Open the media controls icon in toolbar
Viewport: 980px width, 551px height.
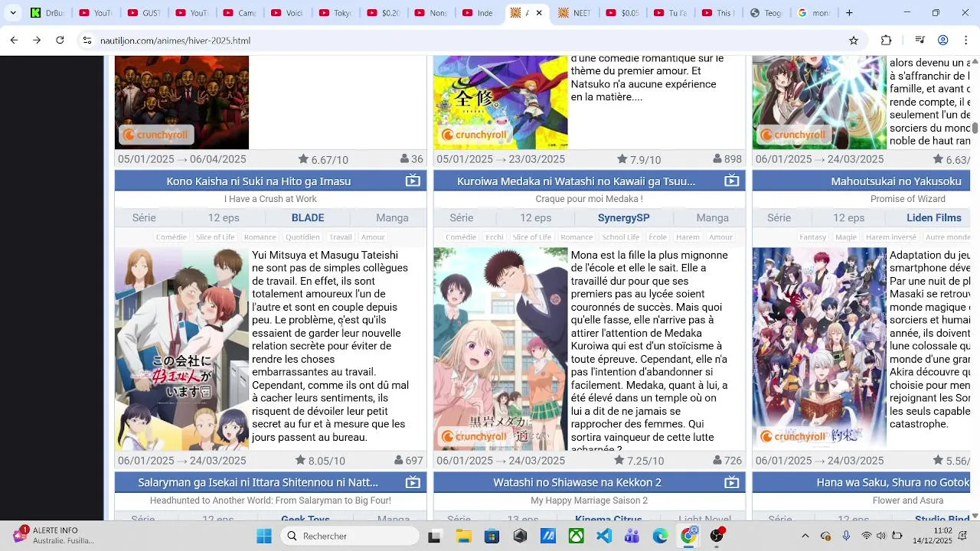(920, 41)
